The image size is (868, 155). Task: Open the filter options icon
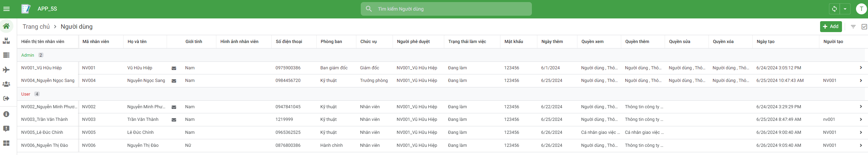click(853, 27)
